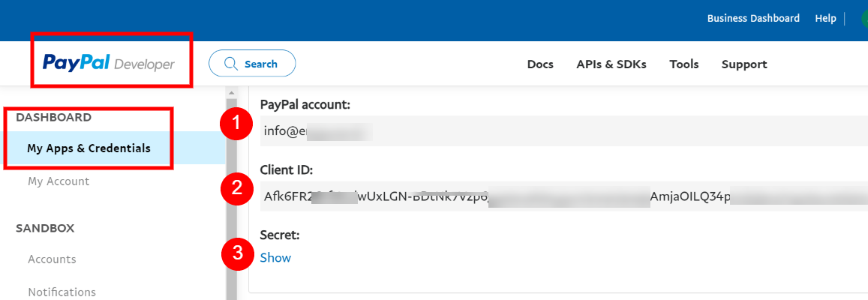Image resolution: width=868 pixels, height=300 pixels.
Task: Click the SANDBOX section heading
Action: (x=46, y=228)
